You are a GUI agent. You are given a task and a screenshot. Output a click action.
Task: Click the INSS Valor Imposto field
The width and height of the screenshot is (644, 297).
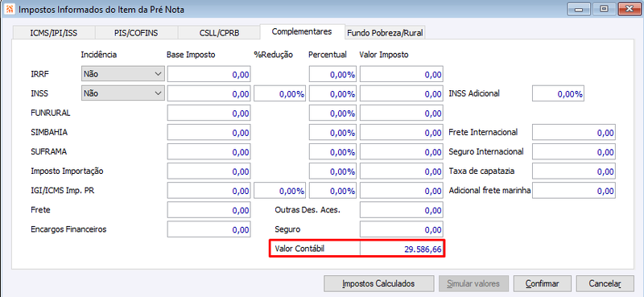click(402, 93)
